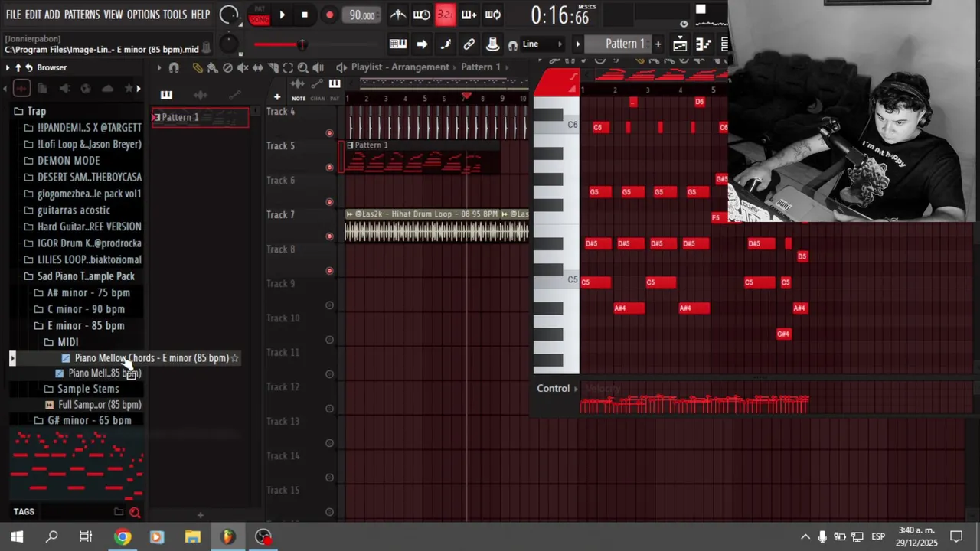Image resolution: width=980 pixels, height=551 pixels.
Task: Open the playlist view icon
Action: pyautogui.click(x=680, y=44)
